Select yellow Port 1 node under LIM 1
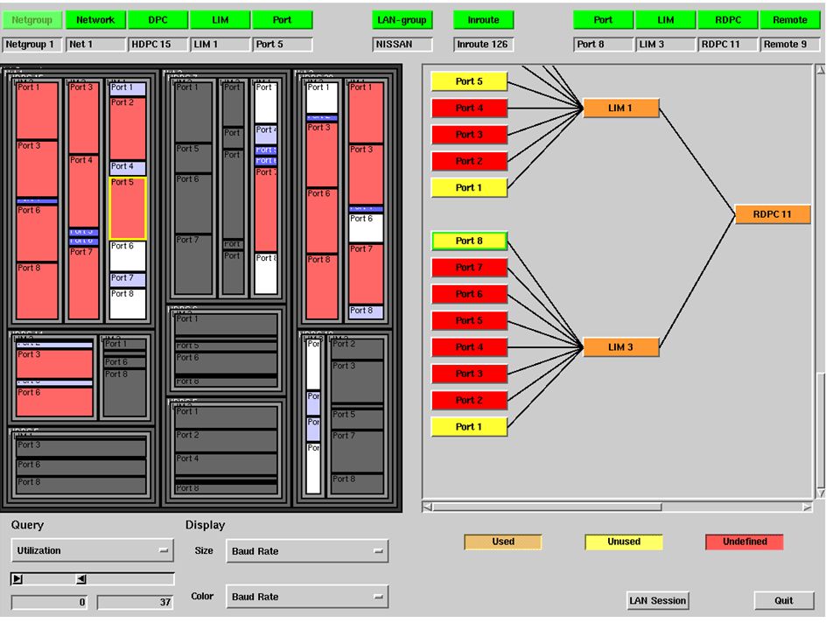 [469, 188]
